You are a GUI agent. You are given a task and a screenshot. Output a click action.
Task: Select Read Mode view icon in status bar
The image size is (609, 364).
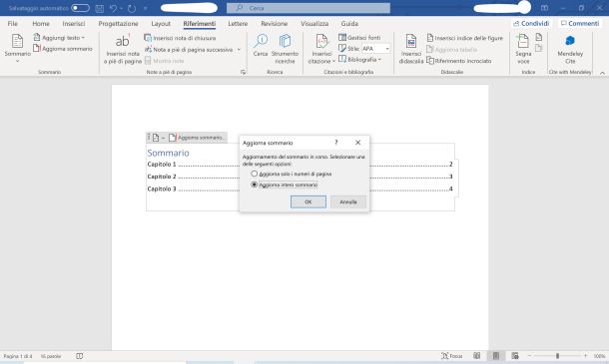476,356
